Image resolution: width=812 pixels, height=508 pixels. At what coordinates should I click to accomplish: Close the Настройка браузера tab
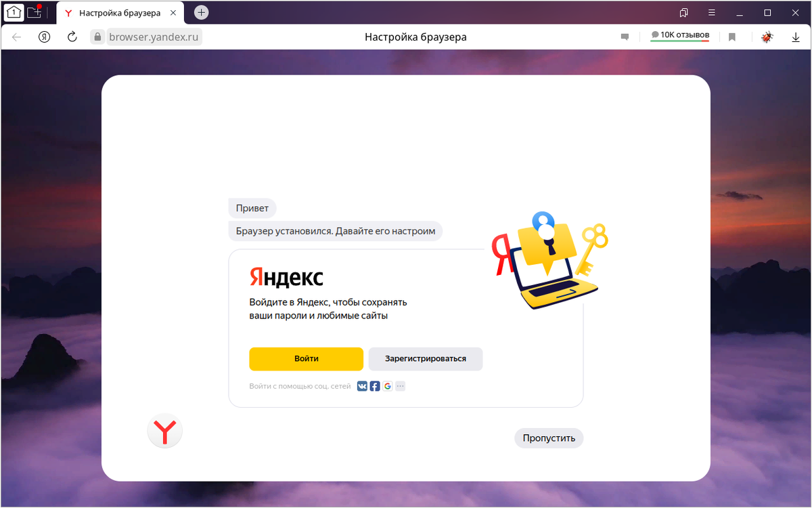[173, 13]
